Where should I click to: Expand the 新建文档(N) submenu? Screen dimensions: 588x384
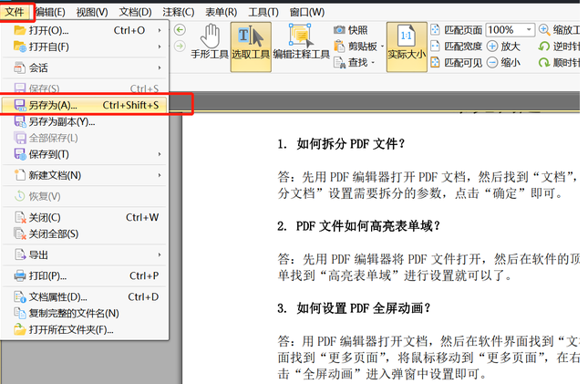pos(85,175)
